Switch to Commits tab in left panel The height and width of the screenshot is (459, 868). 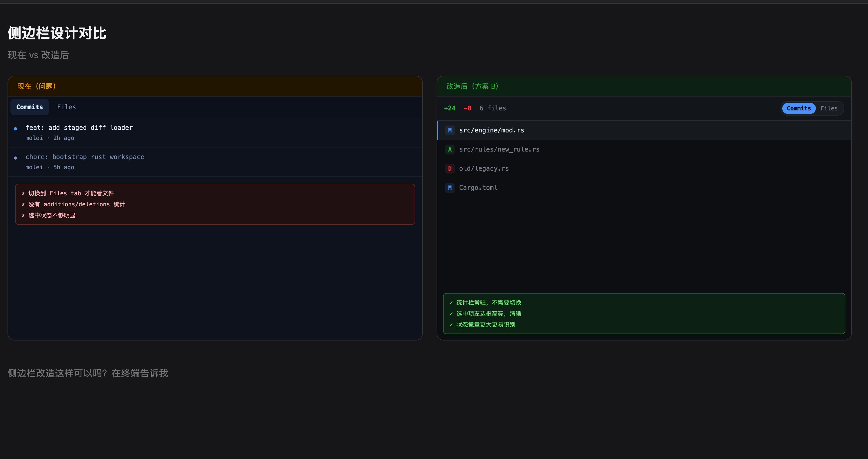[x=30, y=107]
